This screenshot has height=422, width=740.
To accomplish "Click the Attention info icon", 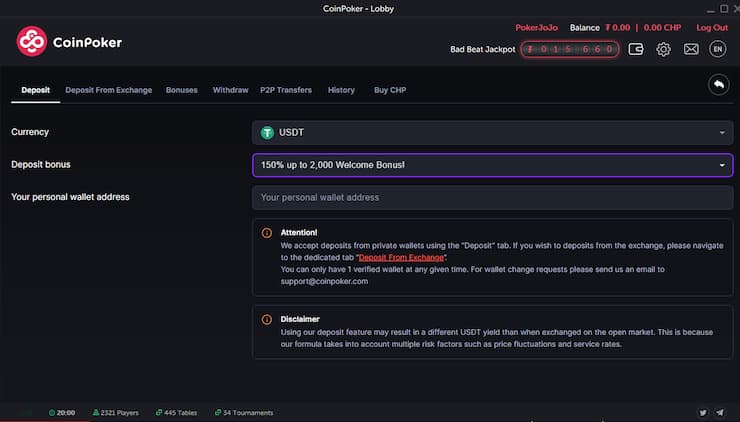I will coord(267,233).
